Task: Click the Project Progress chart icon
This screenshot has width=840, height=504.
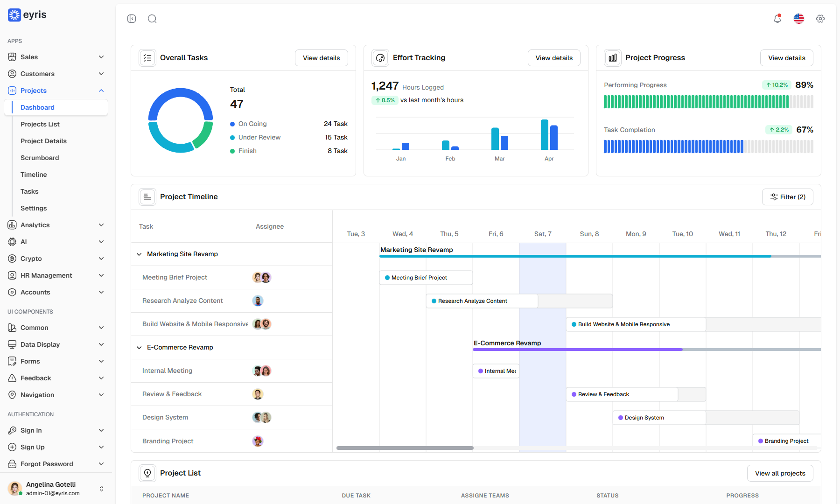Action: click(613, 58)
